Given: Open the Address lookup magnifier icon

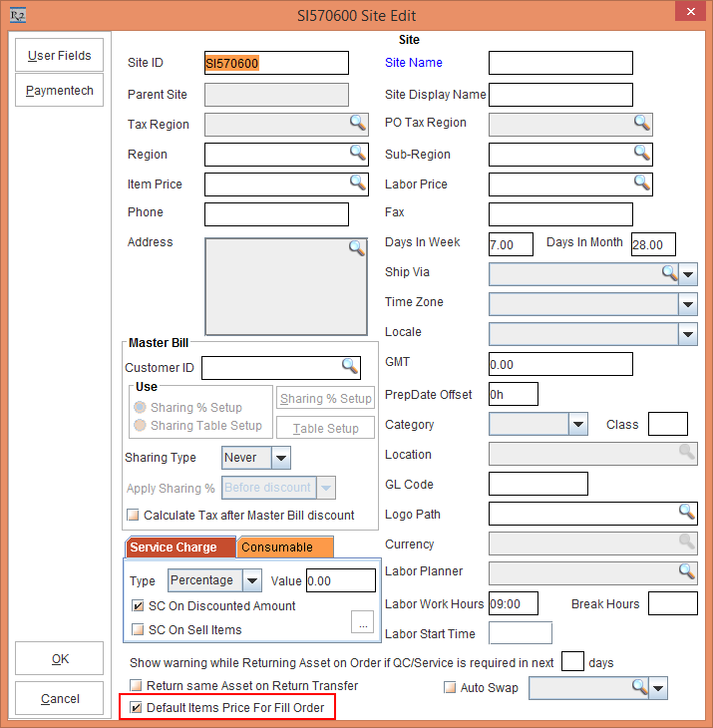Looking at the screenshot, I should [x=357, y=248].
